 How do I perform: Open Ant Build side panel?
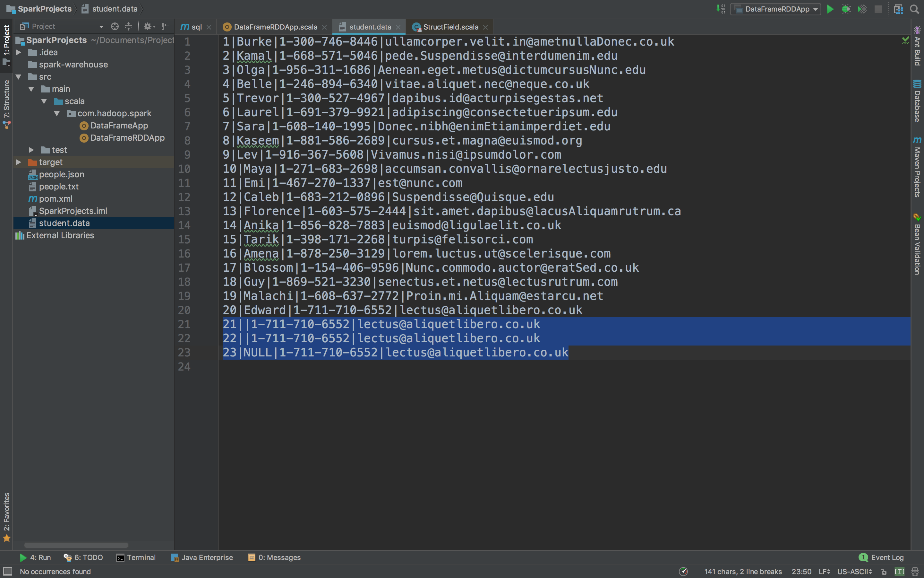[x=917, y=46]
